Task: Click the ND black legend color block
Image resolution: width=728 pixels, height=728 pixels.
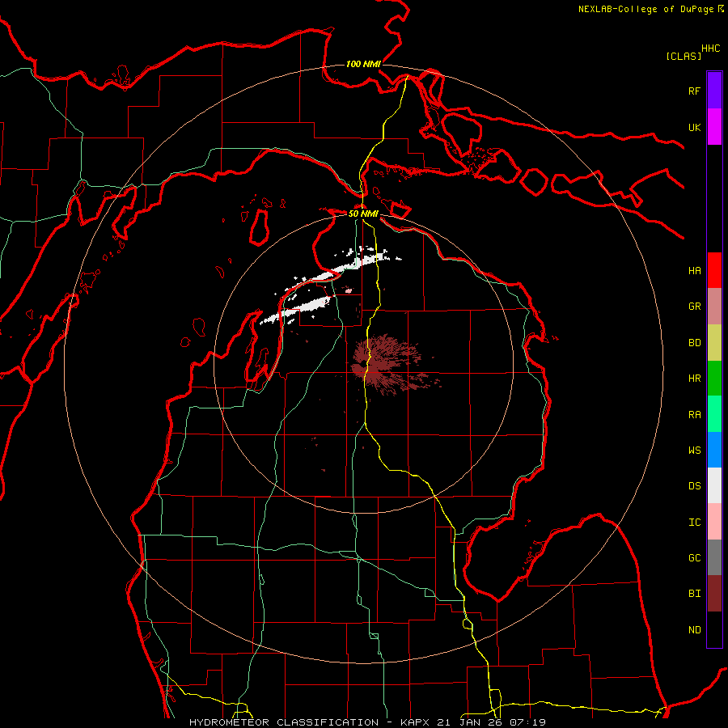Action: click(x=714, y=629)
